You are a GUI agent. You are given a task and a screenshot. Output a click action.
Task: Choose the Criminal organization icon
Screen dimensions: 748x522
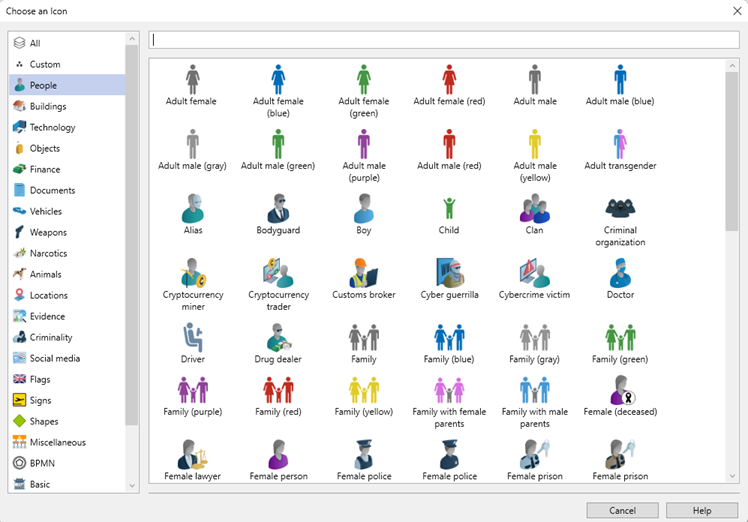pyautogui.click(x=620, y=210)
